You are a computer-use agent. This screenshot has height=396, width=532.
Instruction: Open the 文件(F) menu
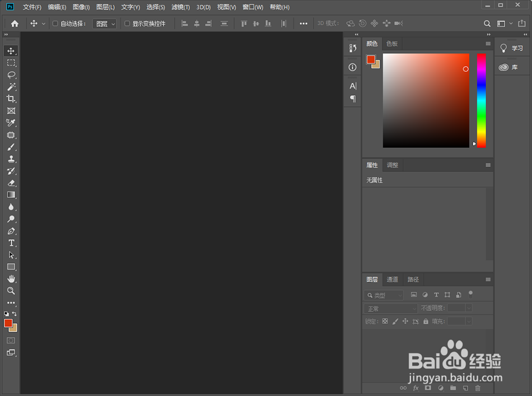pyautogui.click(x=32, y=7)
